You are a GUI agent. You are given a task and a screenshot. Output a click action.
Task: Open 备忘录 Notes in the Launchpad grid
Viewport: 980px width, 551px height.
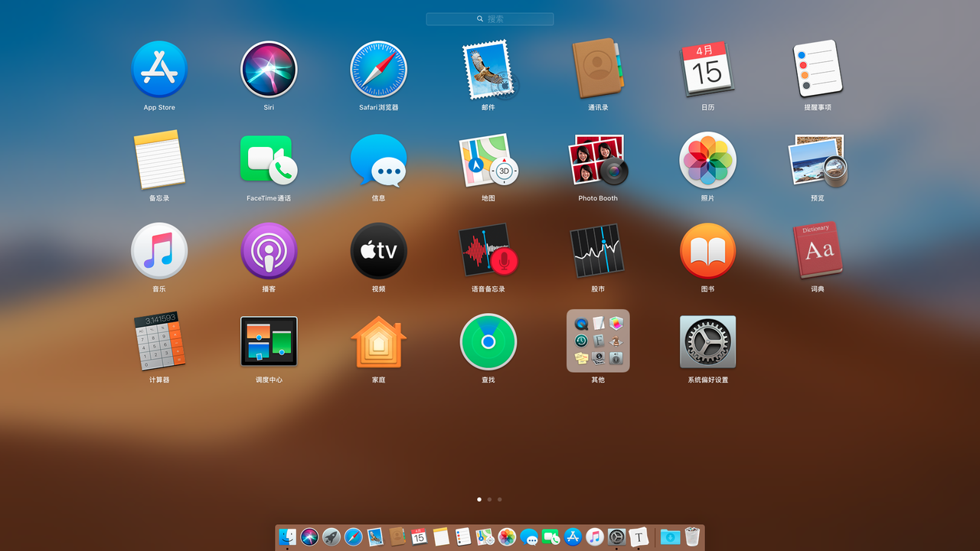point(159,159)
